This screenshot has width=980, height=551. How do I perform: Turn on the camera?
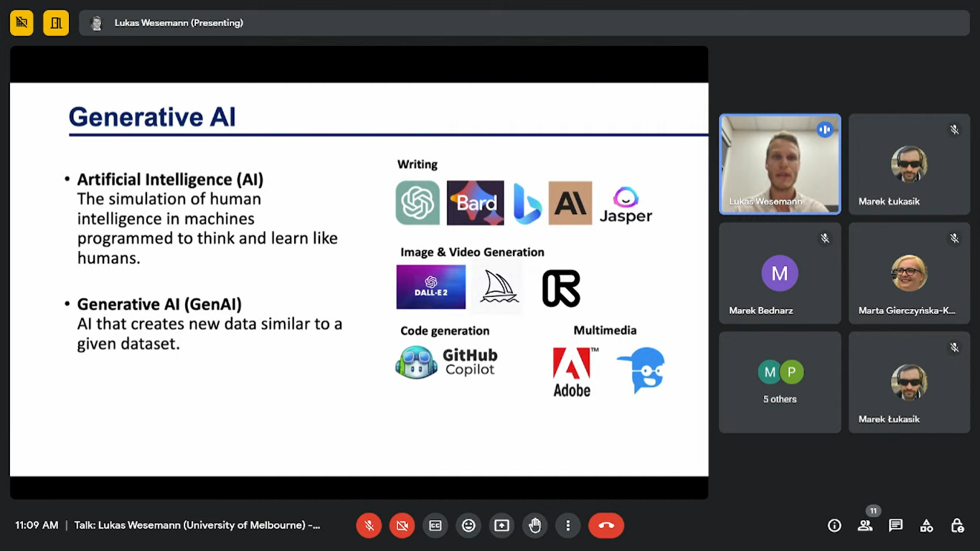point(402,526)
